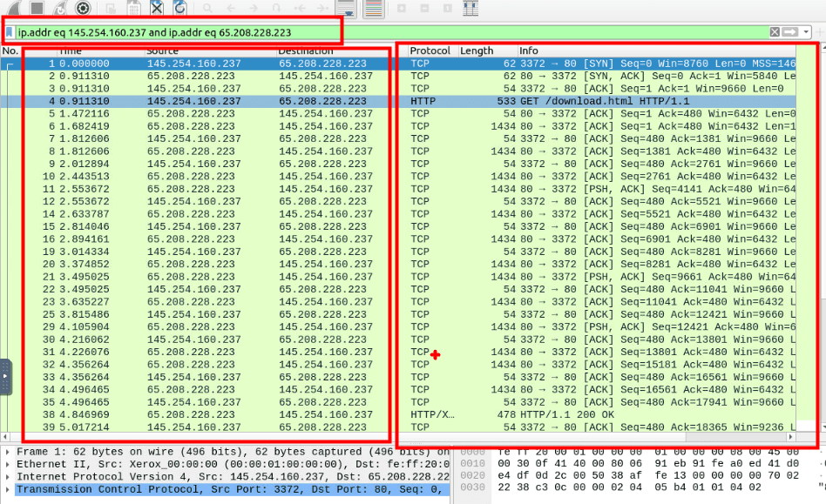
Task: Sort by the Protocol column header
Action: click(430, 51)
